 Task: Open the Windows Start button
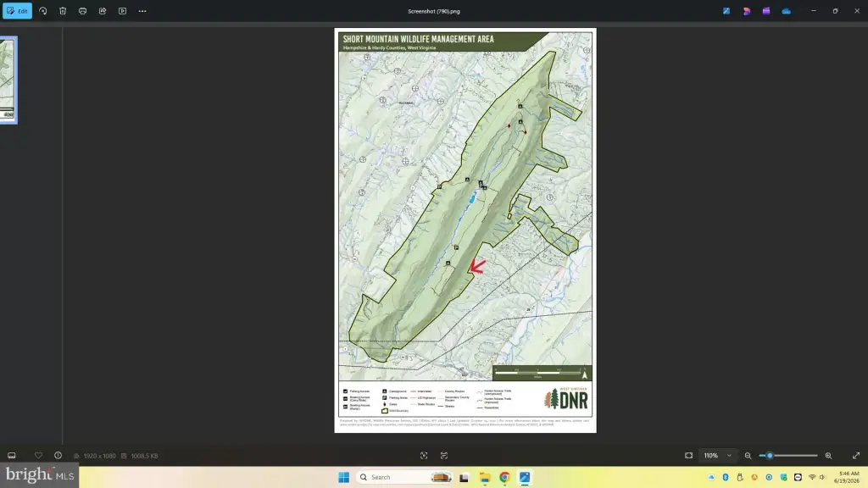click(344, 478)
